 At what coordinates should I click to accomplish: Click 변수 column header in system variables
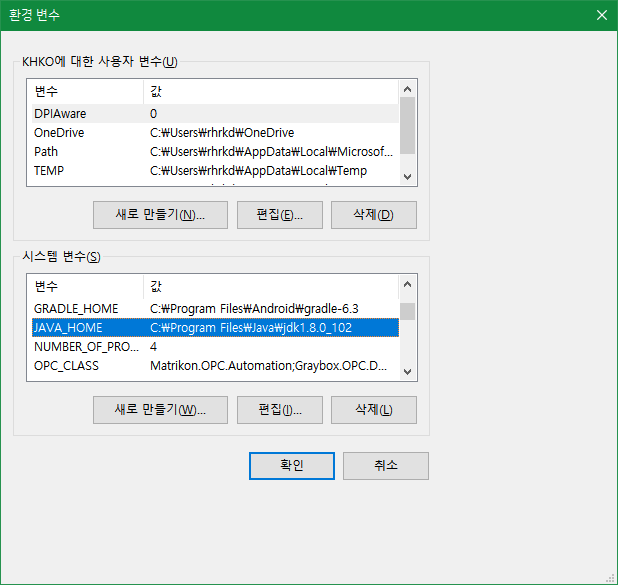click(87, 287)
